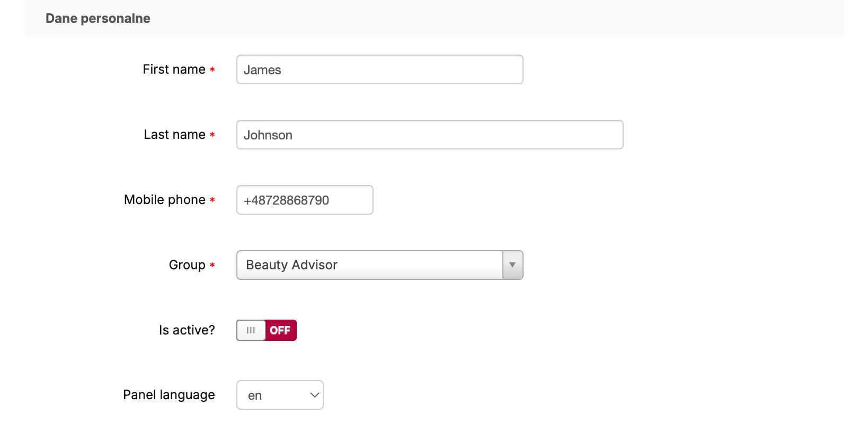Viewport: 868px width, 423px height.
Task: Click the required asterisk beside First name
Action: [x=212, y=70]
